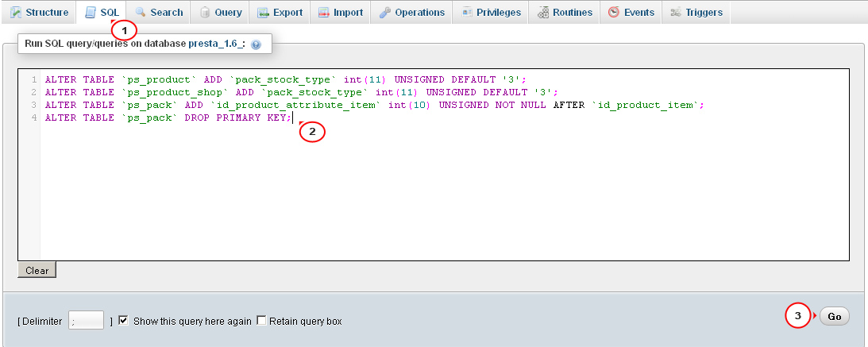
Task: Open the Operations tab
Action: tap(411, 12)
